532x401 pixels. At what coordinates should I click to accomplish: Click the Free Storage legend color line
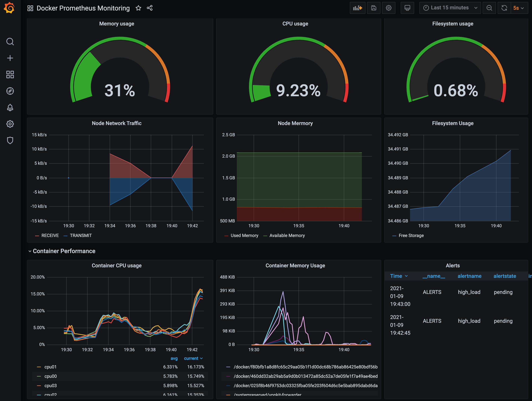pos(394,236)
